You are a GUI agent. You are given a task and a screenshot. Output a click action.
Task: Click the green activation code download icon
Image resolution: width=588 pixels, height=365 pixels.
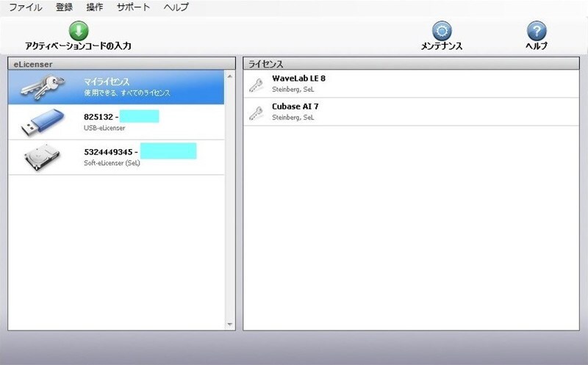(78, 30)
